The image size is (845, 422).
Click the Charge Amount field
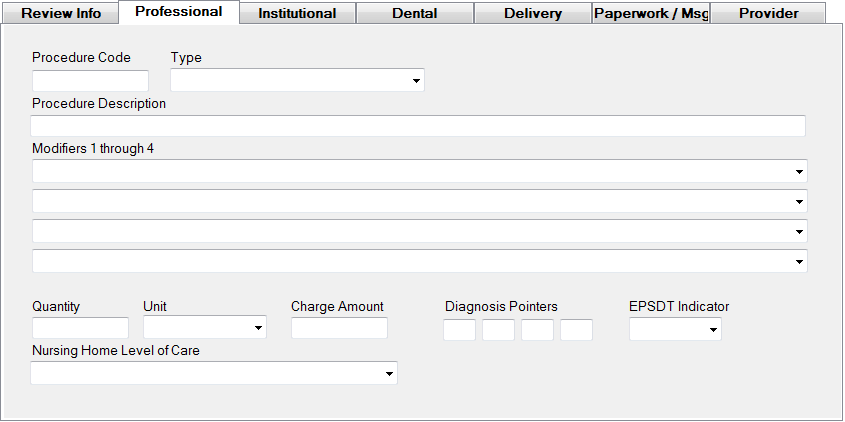tap(339, 328)
